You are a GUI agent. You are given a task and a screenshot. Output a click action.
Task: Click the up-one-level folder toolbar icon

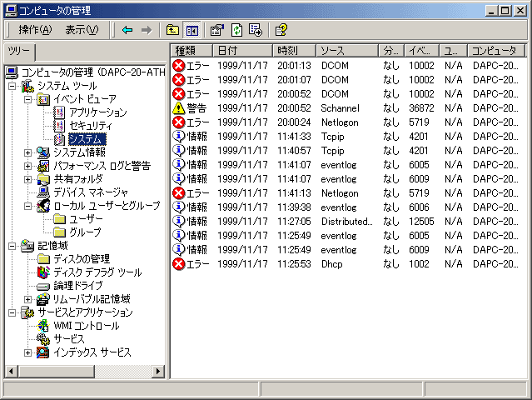pos(172,30)
